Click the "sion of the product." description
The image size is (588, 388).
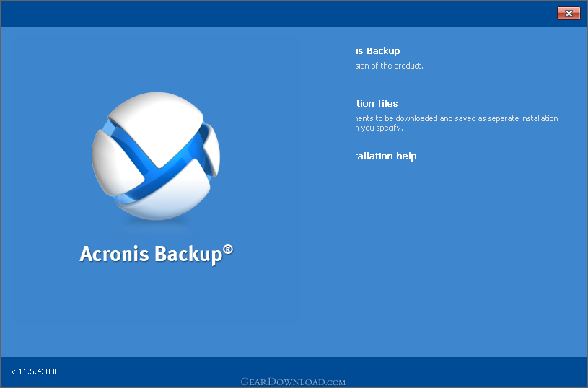click(x=390, y=66)
